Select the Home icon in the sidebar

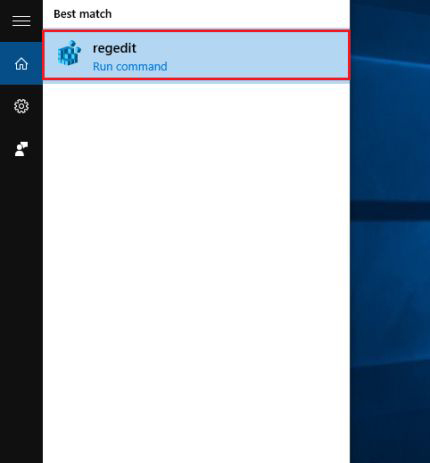coord(21,64)
